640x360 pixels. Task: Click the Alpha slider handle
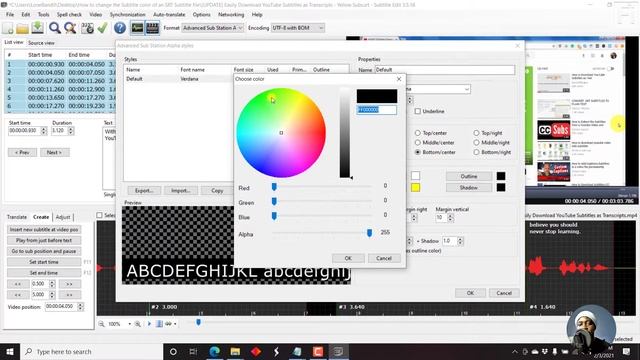pyautogui.click(x=369, y=233)
